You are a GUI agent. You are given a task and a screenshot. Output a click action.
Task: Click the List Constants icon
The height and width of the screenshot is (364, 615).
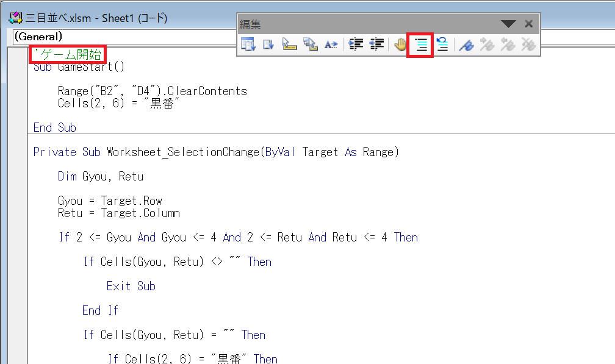point(268,45)
